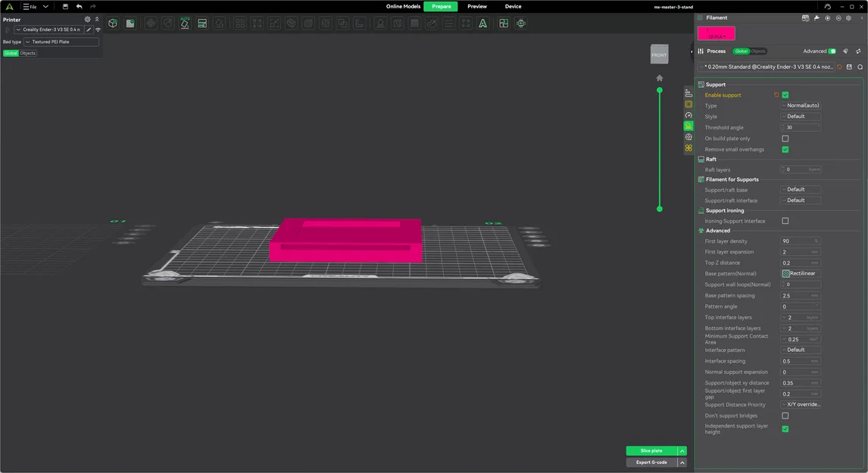Click the pink CR-PLA filament swatch

[x=717, y=33]
